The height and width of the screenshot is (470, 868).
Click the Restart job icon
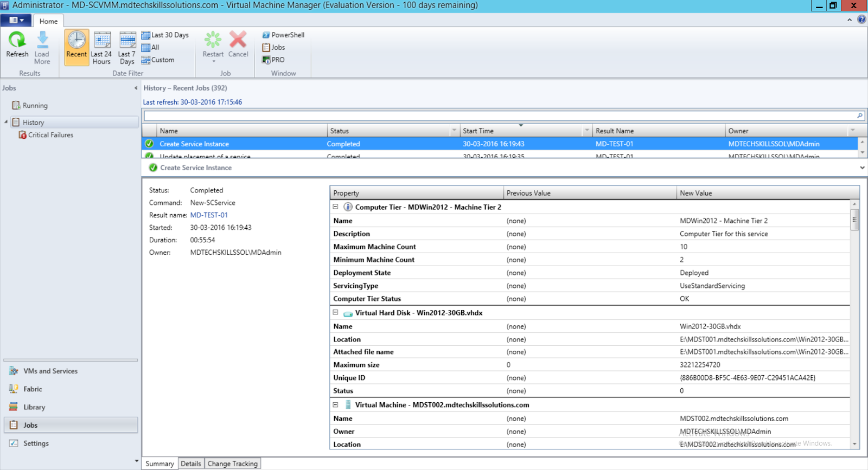[213, 44]
